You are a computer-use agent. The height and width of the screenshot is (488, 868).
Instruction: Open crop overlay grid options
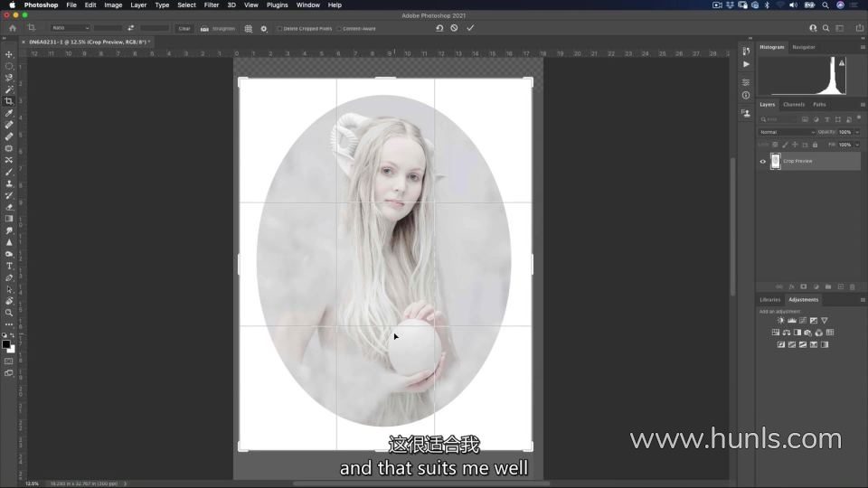point(249,28)
